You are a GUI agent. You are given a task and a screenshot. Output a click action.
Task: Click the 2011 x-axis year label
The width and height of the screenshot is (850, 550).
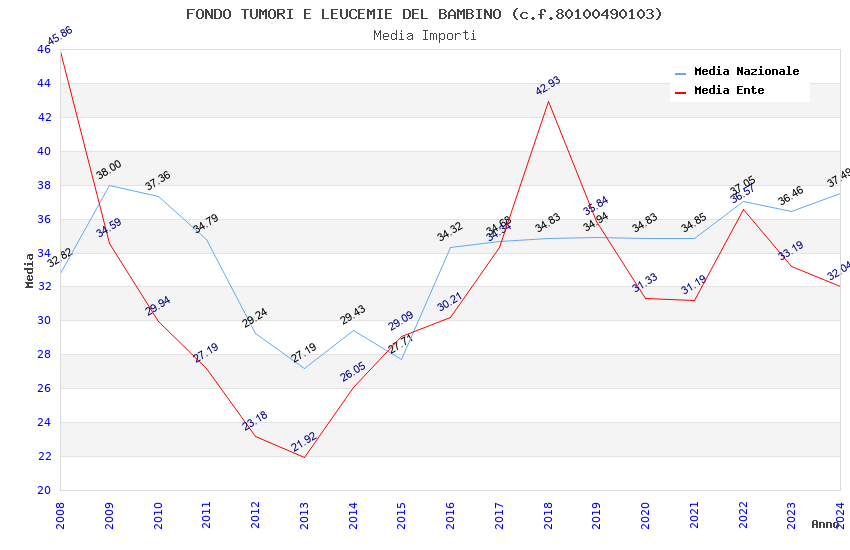tap(207, 515)
